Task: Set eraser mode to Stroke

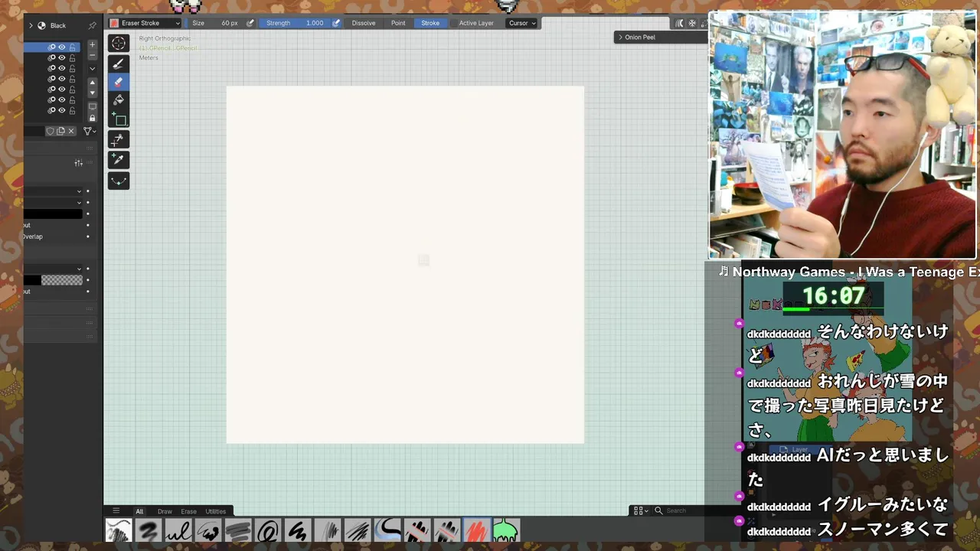Action: pyautogui.click(x=430, y=23)
